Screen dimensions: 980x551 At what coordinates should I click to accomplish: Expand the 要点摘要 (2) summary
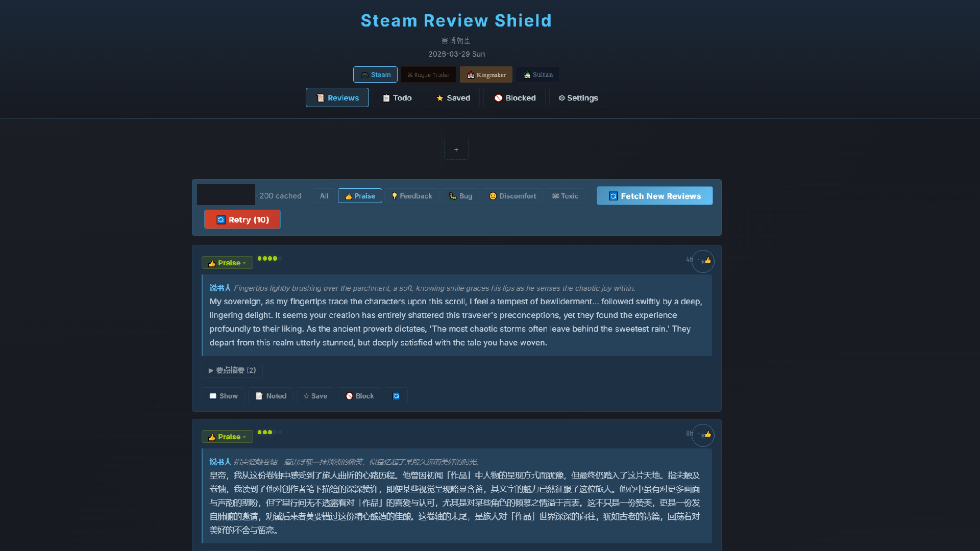click(232, 370)
